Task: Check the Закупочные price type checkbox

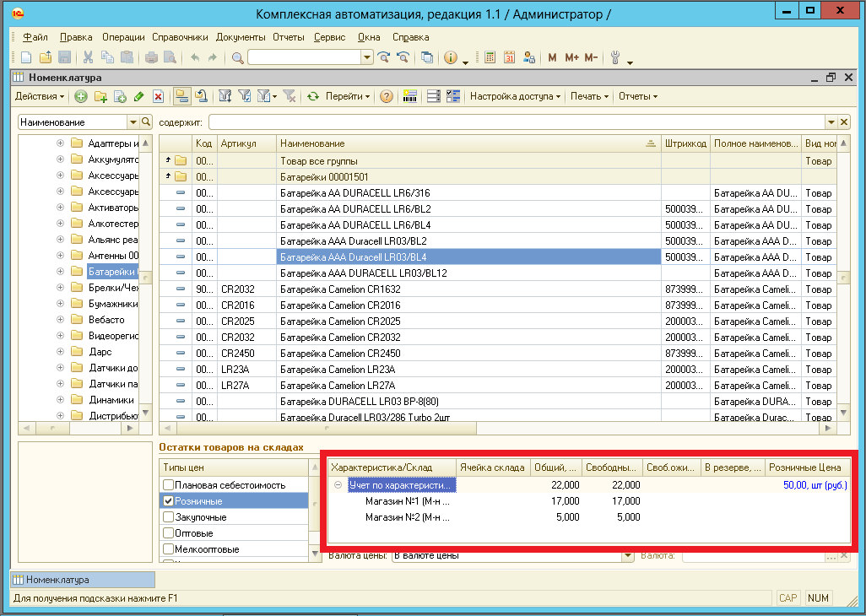Action: click(169, 517)
